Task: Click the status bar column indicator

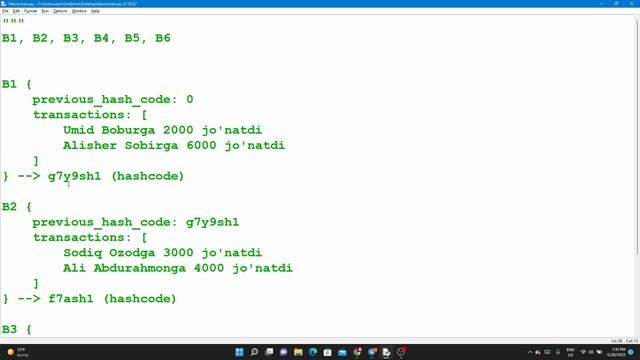Action: [631, 341]
